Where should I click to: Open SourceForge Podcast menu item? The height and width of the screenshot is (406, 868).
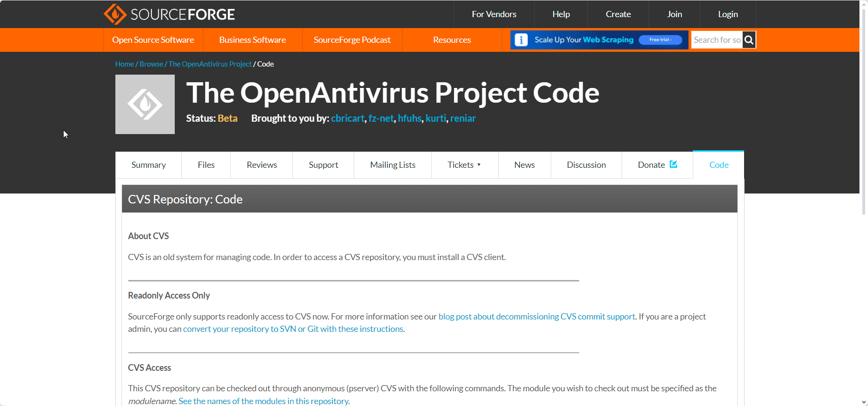[x=352, y=40]
